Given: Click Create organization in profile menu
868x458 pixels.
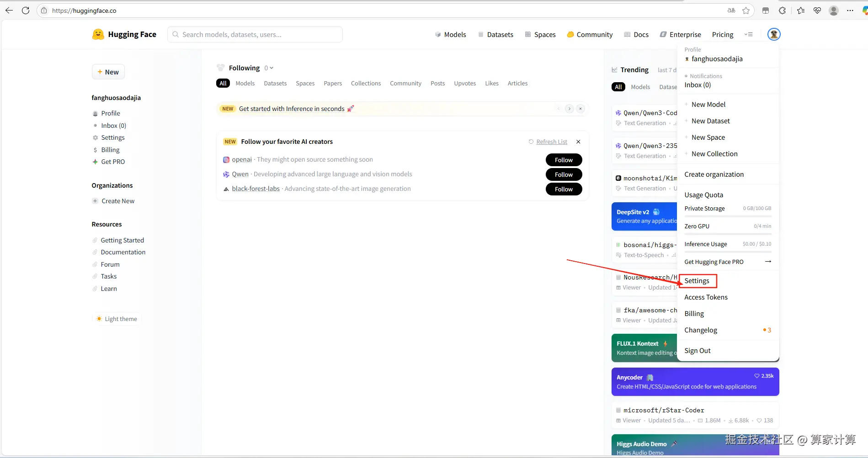Looking at the screenshot, I should (714, 174).
